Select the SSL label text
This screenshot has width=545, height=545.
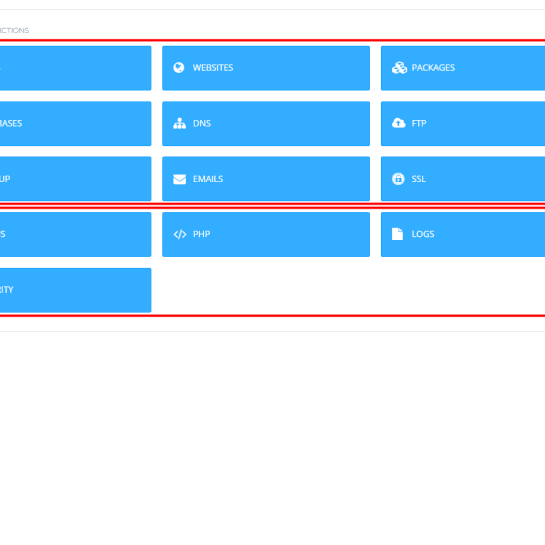[x=418, y=179]
